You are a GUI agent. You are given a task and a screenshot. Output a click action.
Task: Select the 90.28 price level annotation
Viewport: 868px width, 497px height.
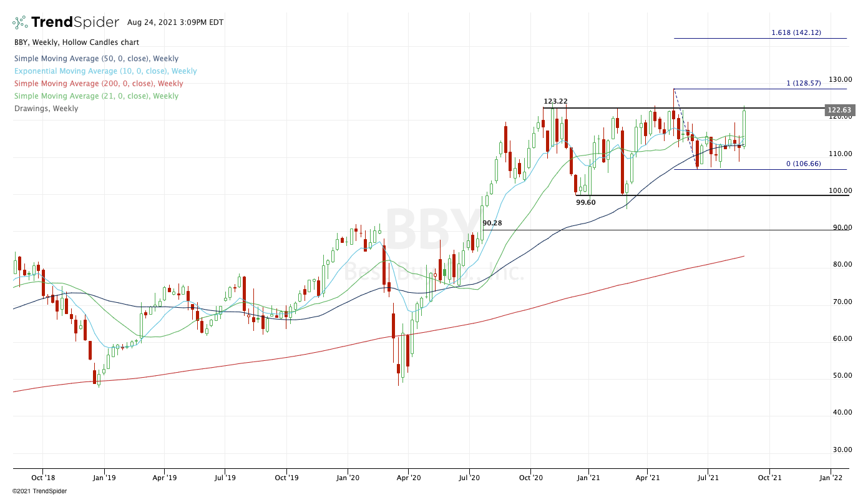point(492,223)
